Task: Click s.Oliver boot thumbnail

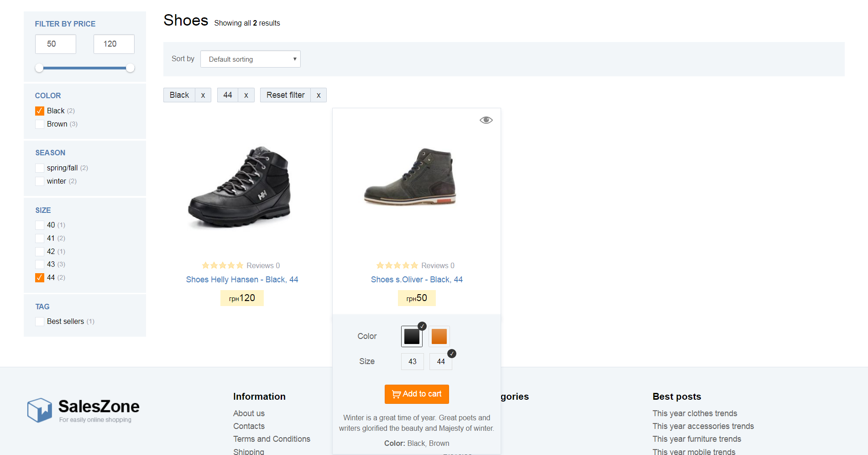Action: [x=410, y=176]
